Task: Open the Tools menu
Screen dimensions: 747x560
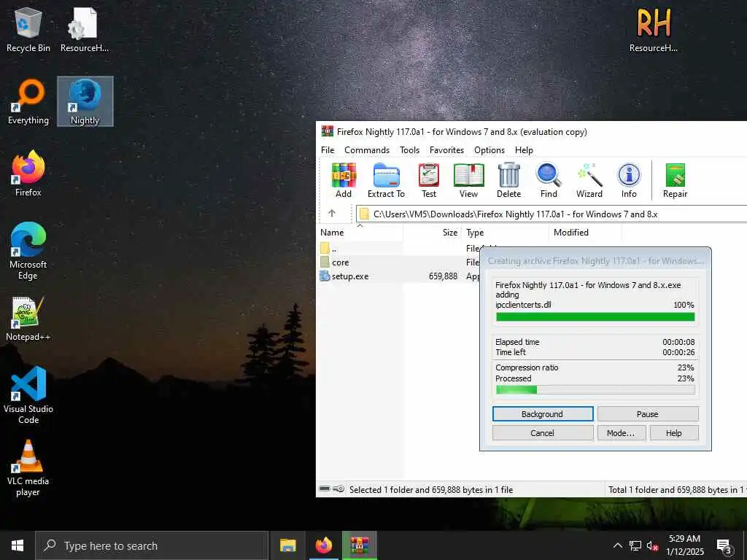Action: tap(410, 150)
